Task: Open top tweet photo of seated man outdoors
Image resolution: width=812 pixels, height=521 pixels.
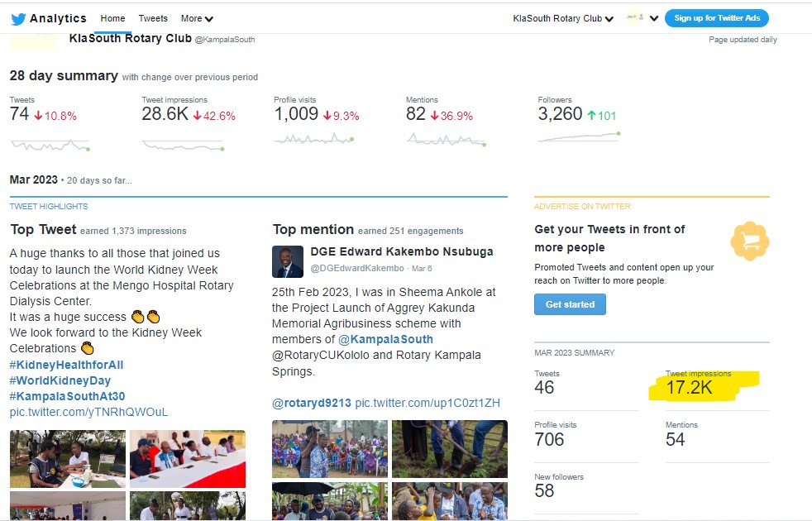Action: pos(67,458)
